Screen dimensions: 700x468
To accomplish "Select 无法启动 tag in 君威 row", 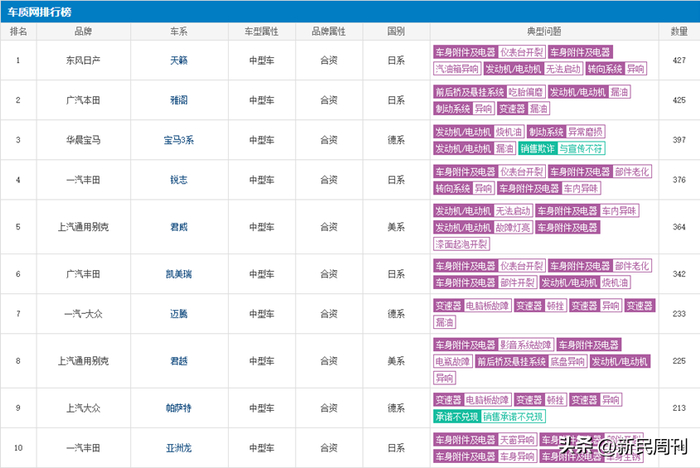I will (x=513, y=211).
